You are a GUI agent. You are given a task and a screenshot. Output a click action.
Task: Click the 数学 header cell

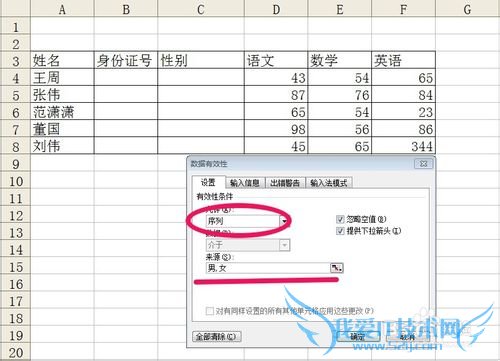click(x=340, y=60)
